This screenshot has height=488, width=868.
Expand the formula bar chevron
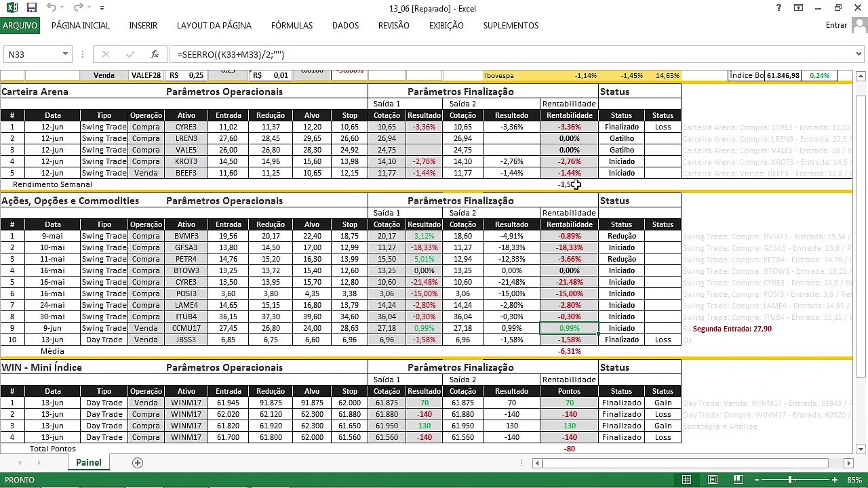coord(859,54)
